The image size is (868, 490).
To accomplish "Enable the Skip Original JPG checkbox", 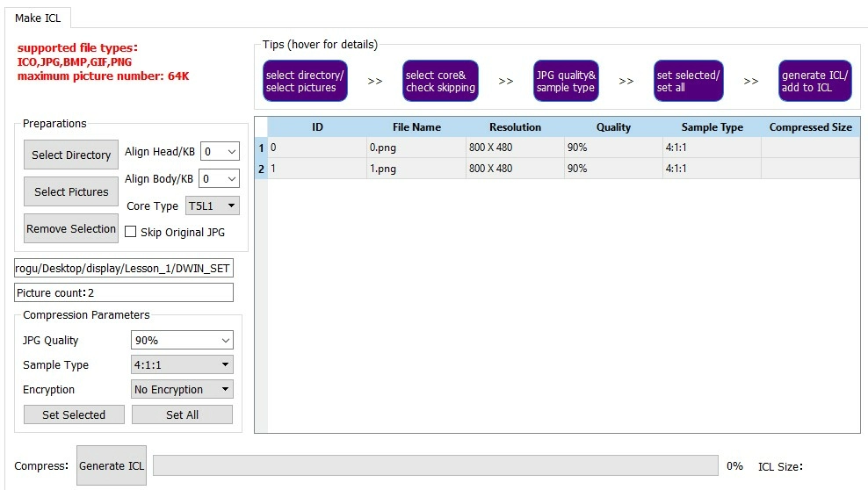I will point(131,233).
